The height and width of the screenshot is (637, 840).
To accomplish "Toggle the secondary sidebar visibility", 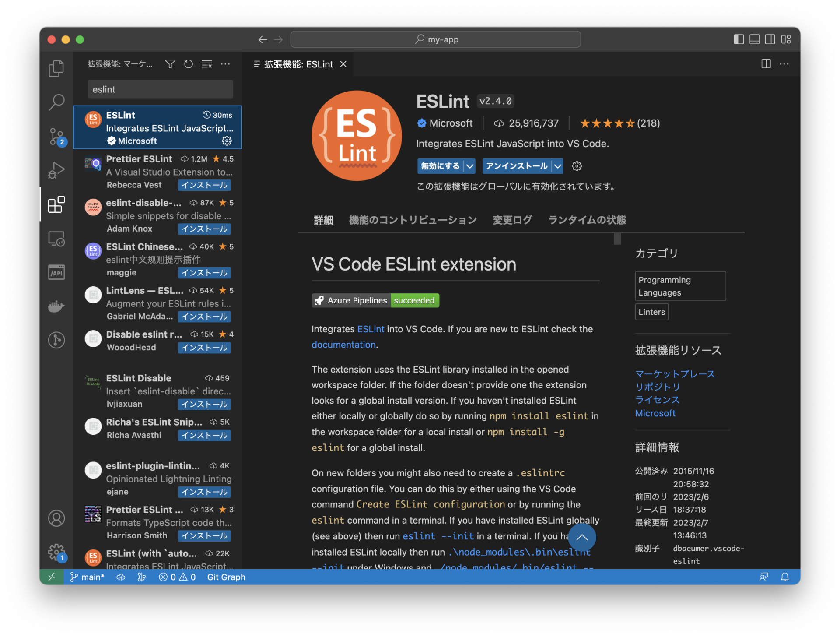I will tap(770, 39).
